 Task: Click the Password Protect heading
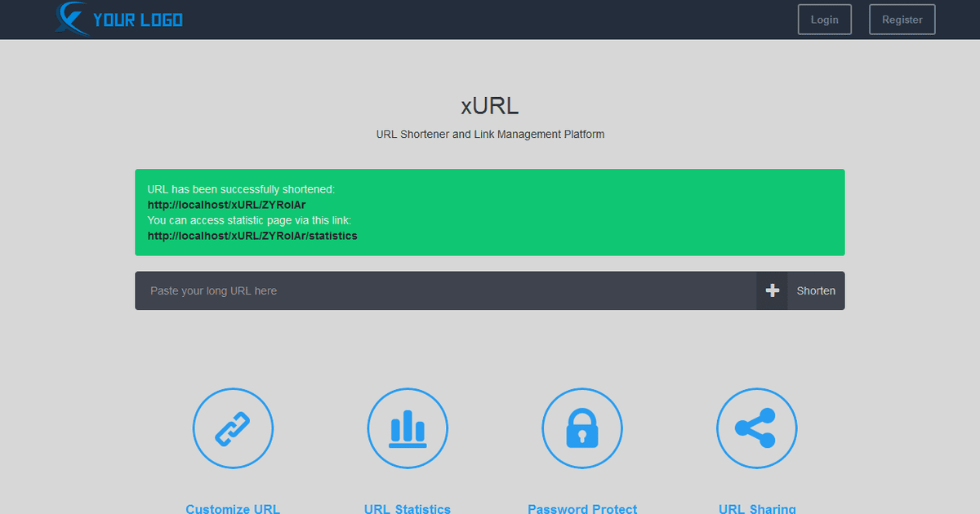pyautogui.click(x=582, y=508)
